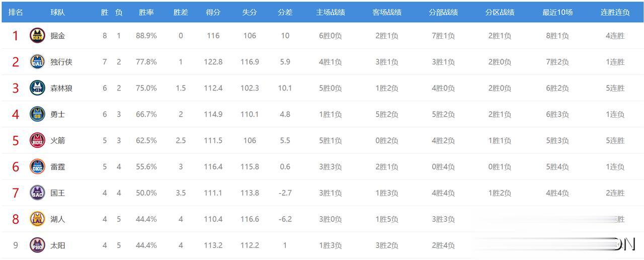This screenshot has width=644, height=260.
Task: Click the 太阳 Phoenix team logo
Action: [37, 245]
